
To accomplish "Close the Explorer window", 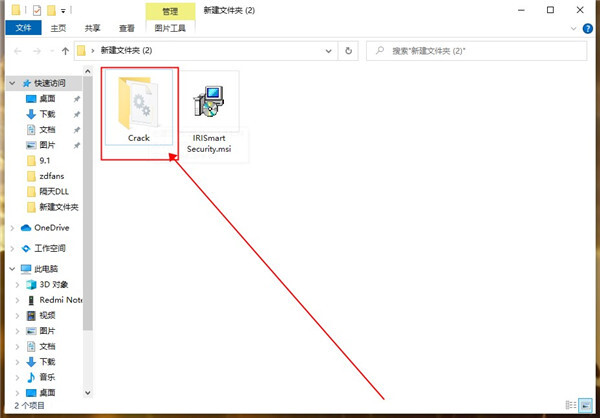I will pos(580,10).
